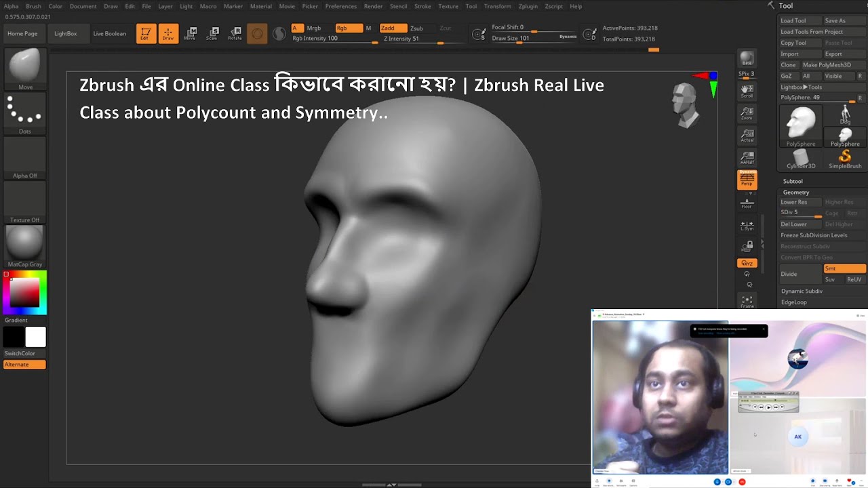The height and width of the screenshot is (488, 868).
Task: Click the BPR render icon
Action: point(747,58)
